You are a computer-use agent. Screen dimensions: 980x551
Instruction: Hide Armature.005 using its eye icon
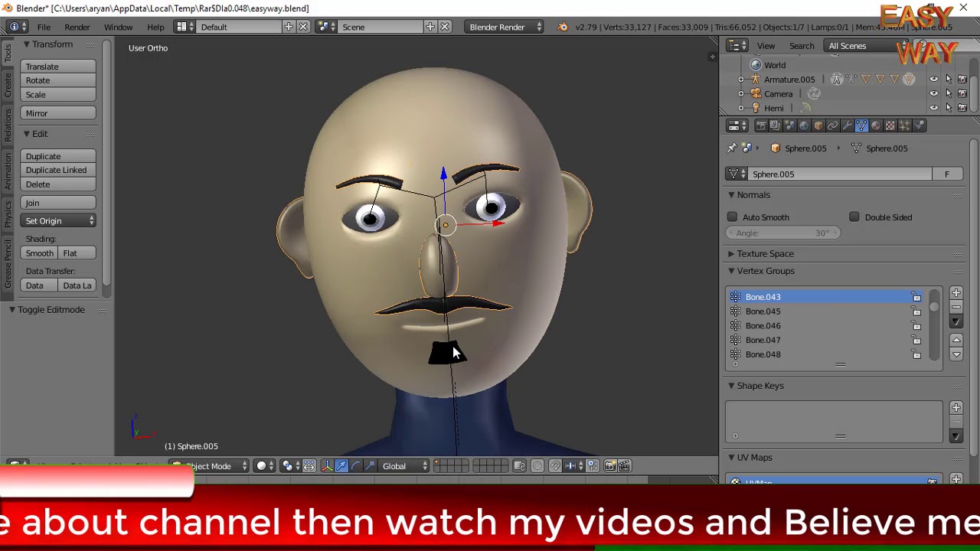point(933,80)
